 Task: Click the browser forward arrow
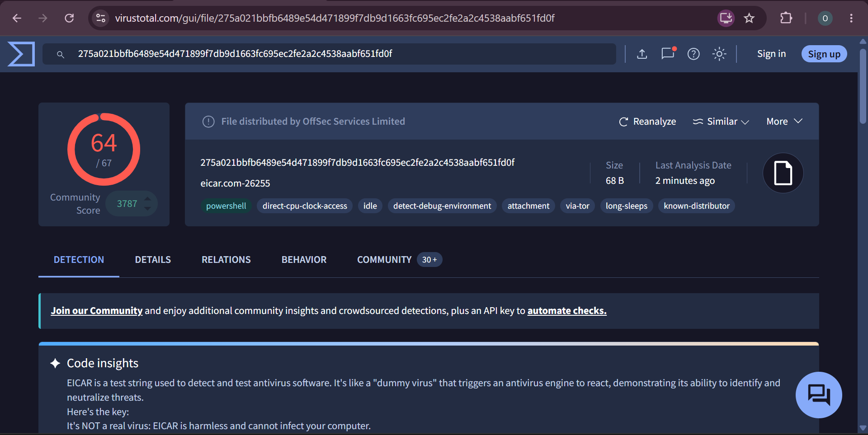coord(43,18)
